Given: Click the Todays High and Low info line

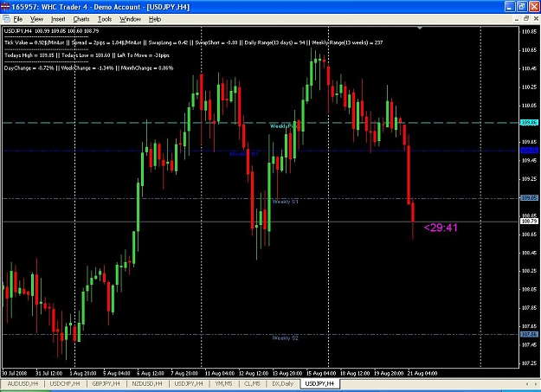Looking at the screenshot, I should click(x=87, y=55).
